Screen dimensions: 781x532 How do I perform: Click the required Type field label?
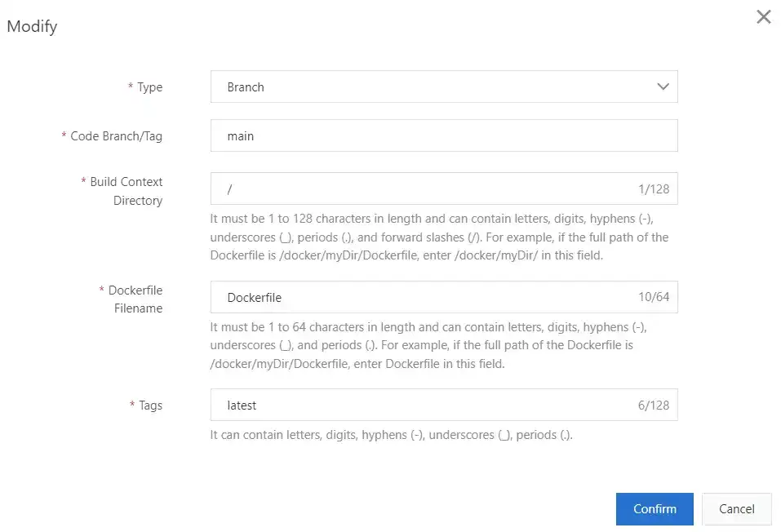(x=149, y=87)
